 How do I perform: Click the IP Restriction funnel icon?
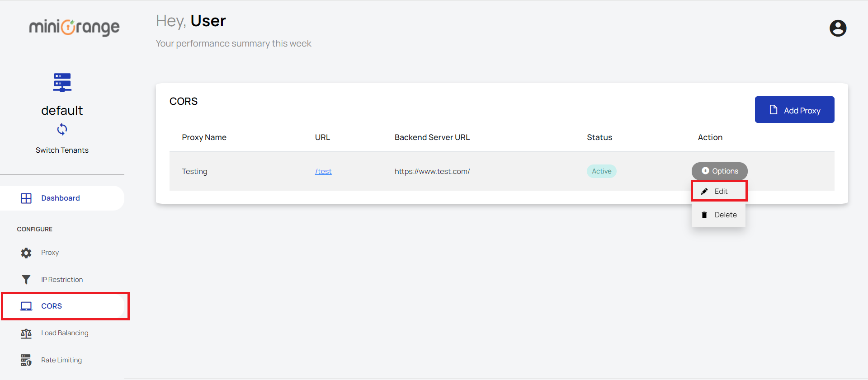(26, 280)
